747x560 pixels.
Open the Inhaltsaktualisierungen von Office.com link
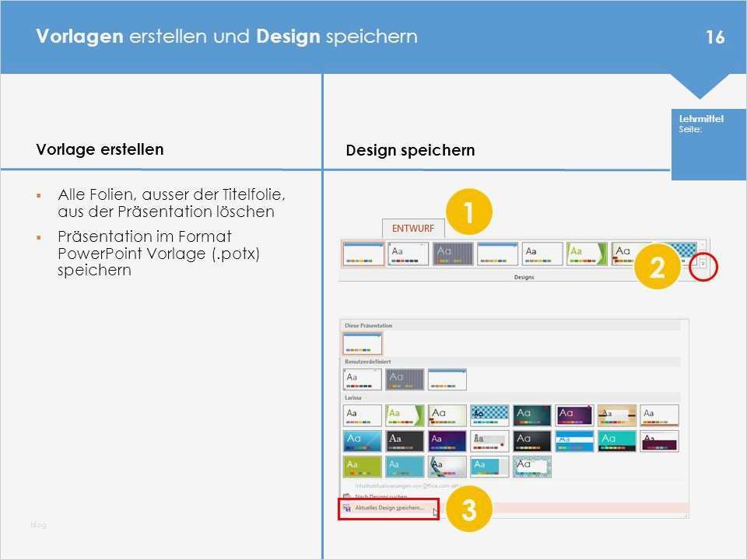[409, 484]
